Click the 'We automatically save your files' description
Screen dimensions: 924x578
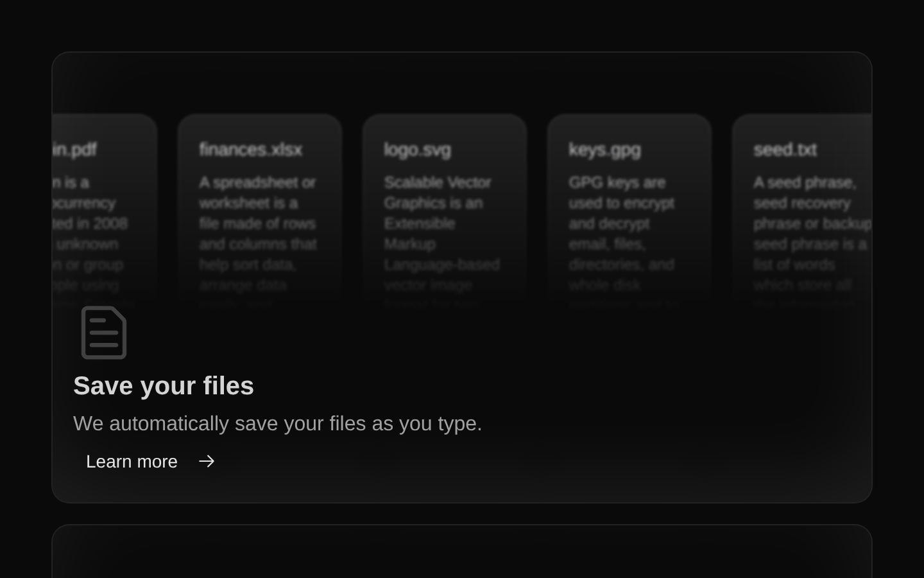(x=277, y=423)
